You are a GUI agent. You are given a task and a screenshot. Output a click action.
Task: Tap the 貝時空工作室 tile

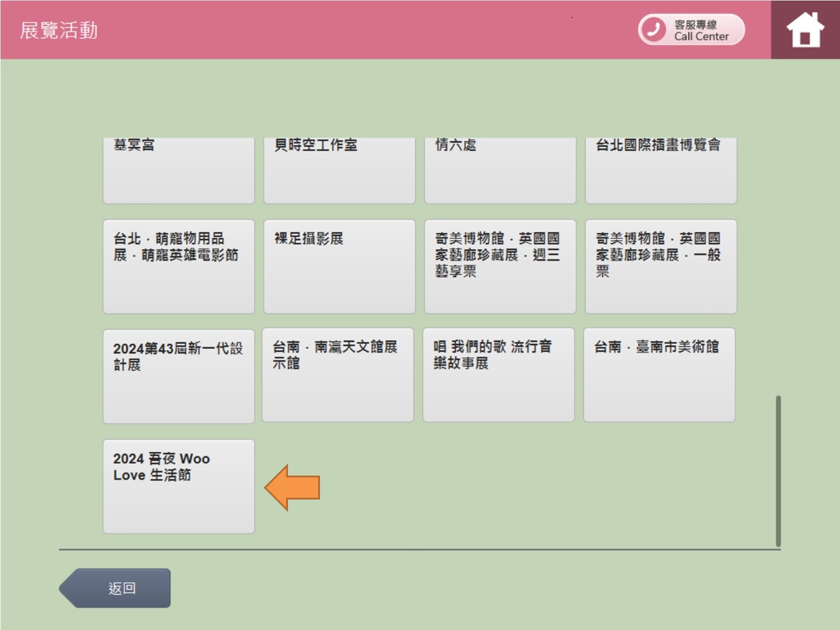pos(339,169)
